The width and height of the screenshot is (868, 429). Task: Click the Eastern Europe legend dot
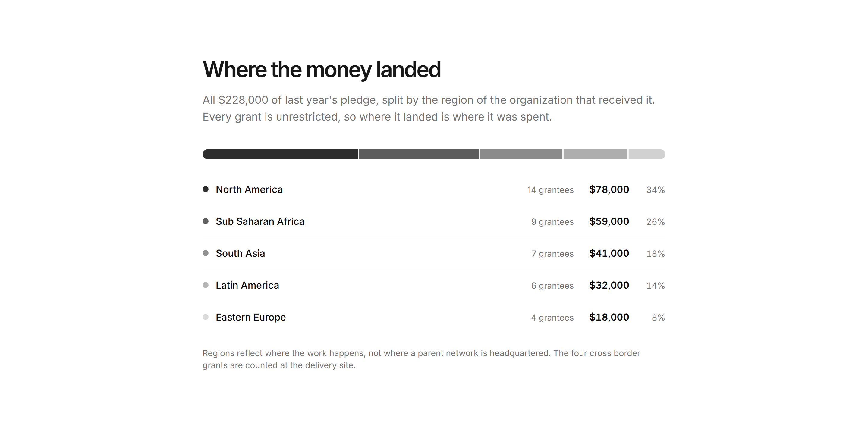(x=206, y=317)
